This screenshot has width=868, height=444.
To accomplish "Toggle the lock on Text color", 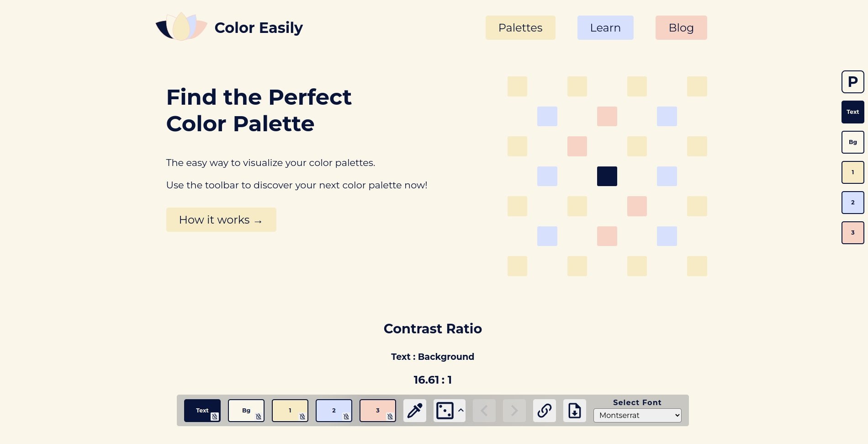I will point(215,417).
